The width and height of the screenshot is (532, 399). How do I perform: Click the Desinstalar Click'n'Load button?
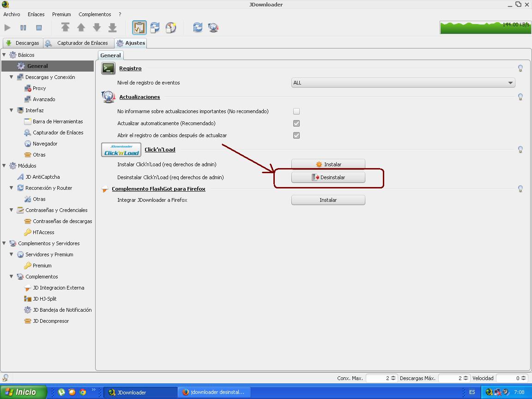(328, 177)
